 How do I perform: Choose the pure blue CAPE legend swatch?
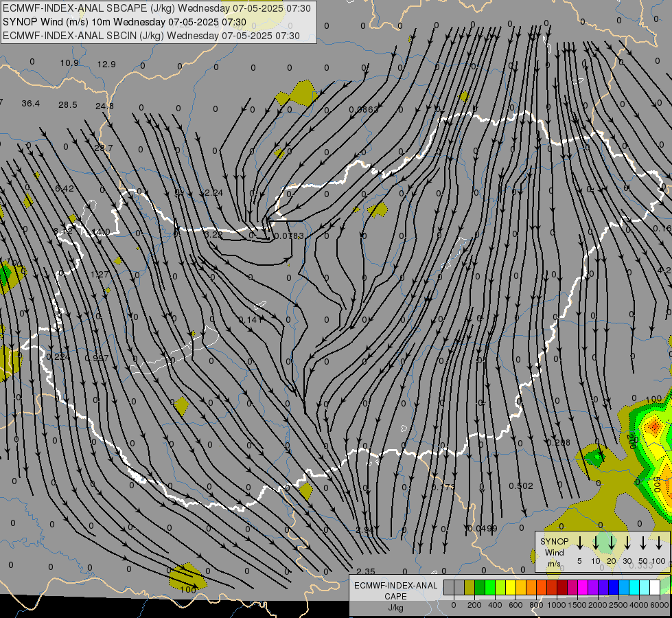pos(613,587)
